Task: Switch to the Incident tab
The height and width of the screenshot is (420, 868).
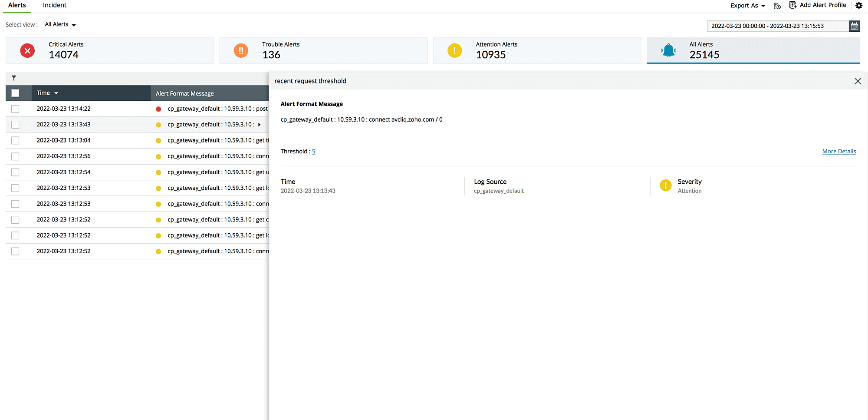Action: tap(54, 5)
